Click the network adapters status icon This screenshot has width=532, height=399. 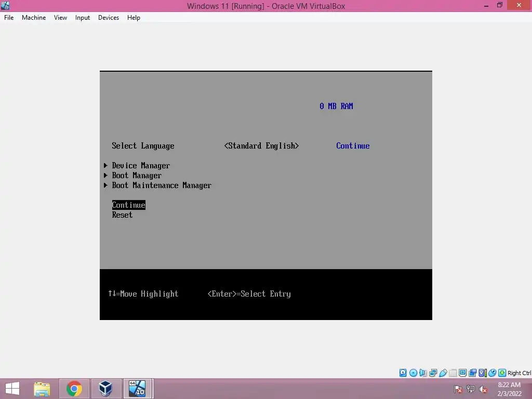(x=433, y=373)
